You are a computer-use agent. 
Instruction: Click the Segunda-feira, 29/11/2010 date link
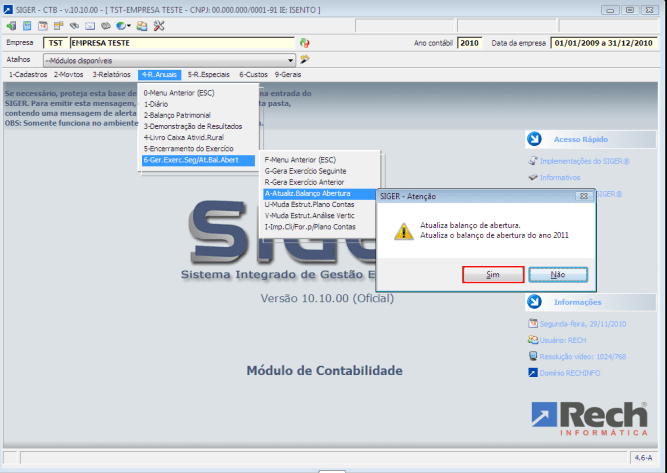point(582,324)
